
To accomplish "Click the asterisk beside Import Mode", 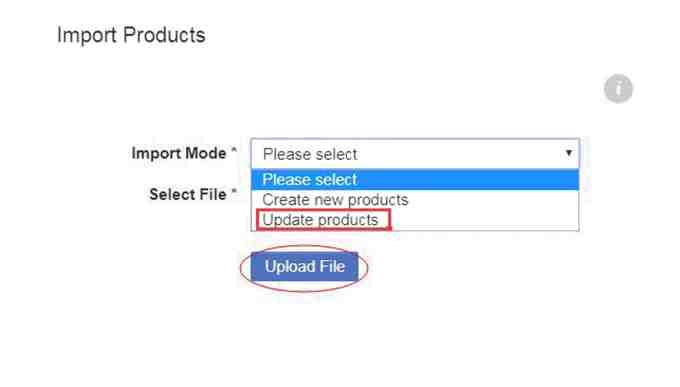I will (x=234, y=150).
